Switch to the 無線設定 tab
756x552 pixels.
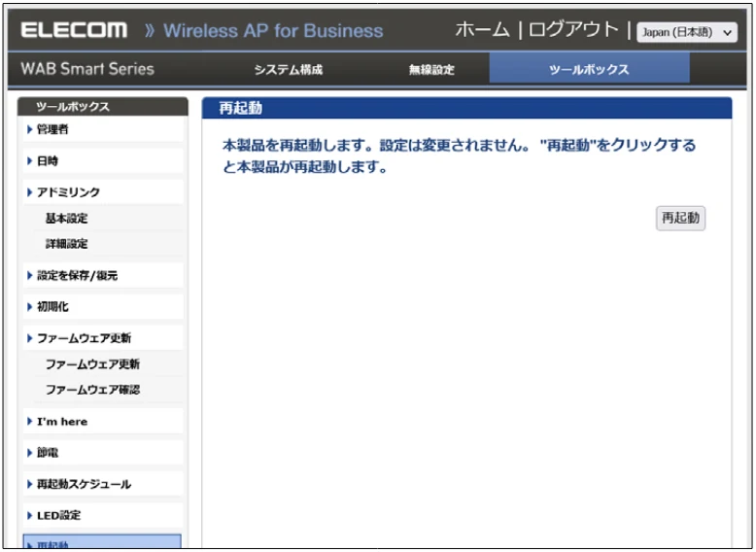tap(431, 70)
